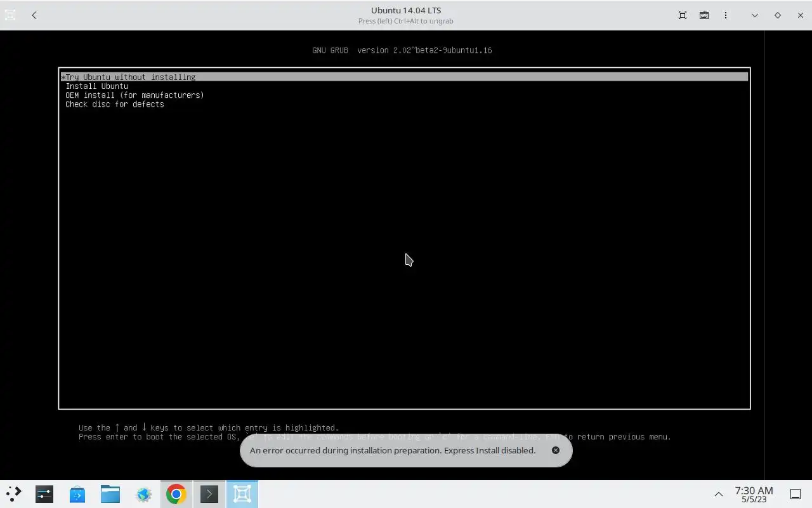Open system settings from the taskbar
Image resolution: width=812 pixels, height=508 pixels.
(x=44, y=494)
